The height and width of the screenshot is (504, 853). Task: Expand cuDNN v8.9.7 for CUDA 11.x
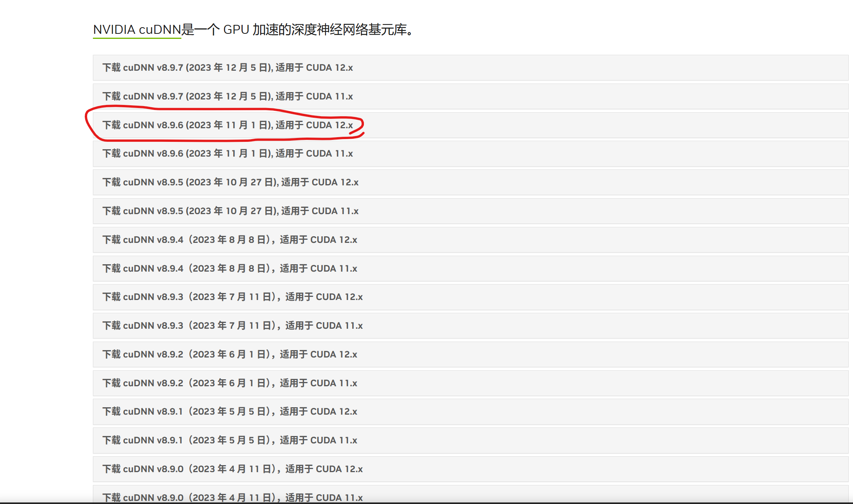coord(227,96)
